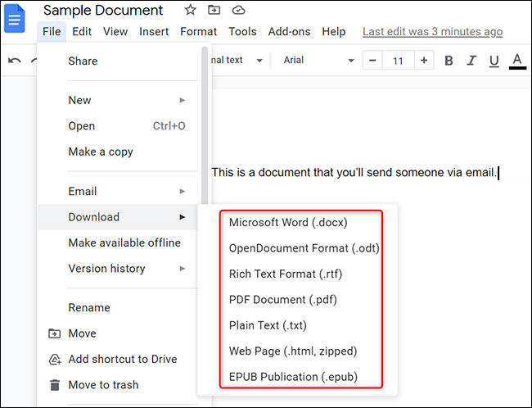Expand the Email submenu
Image resolution: width=532 pixels, height=408 pixels.
118,191
